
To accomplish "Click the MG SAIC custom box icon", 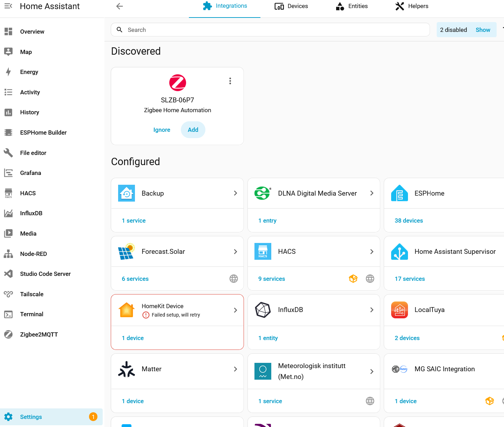I will pyautogui.click(x=490, y=401).
